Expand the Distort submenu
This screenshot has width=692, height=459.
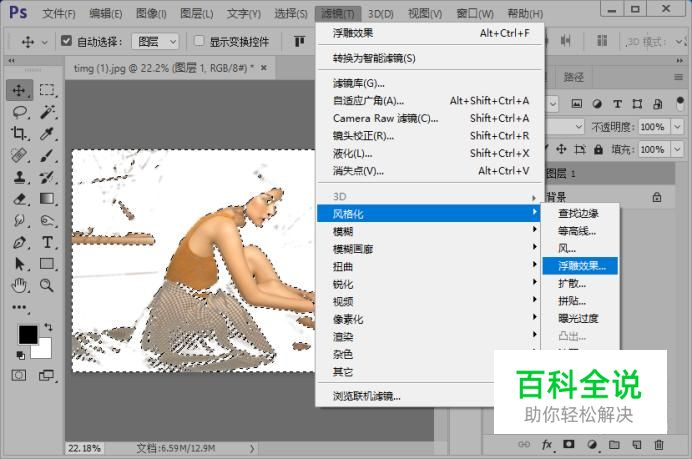429,267
